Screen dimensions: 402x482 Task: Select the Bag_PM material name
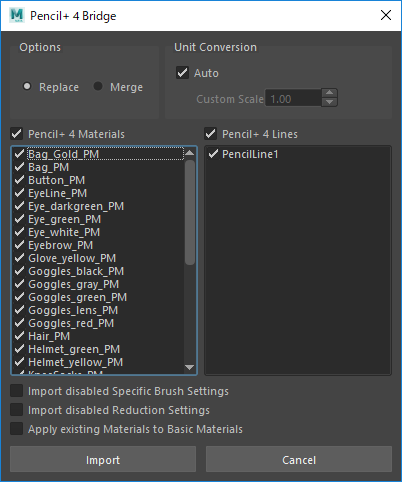point(49,167)
